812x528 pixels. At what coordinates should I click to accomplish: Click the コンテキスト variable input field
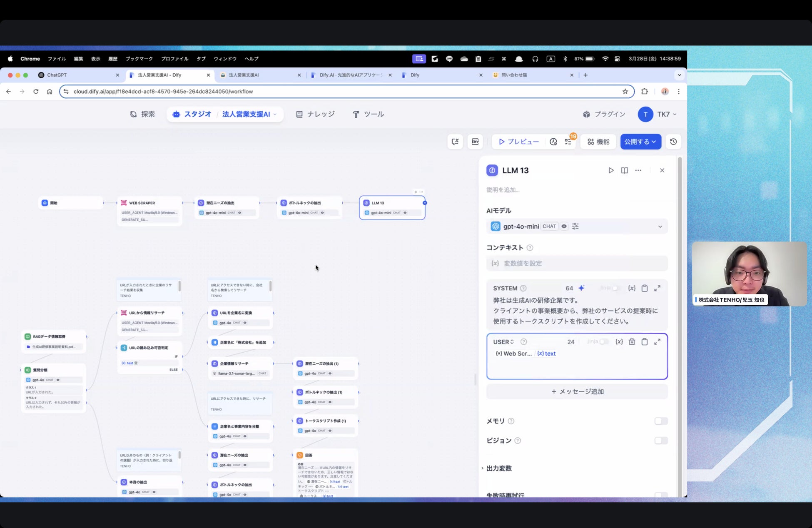coord(577,263)
